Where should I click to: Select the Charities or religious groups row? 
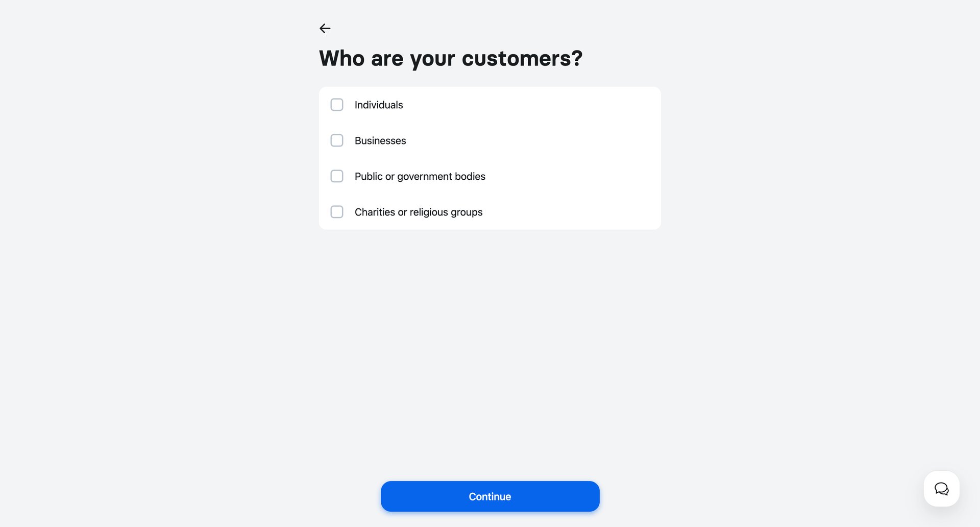[419, 212]
